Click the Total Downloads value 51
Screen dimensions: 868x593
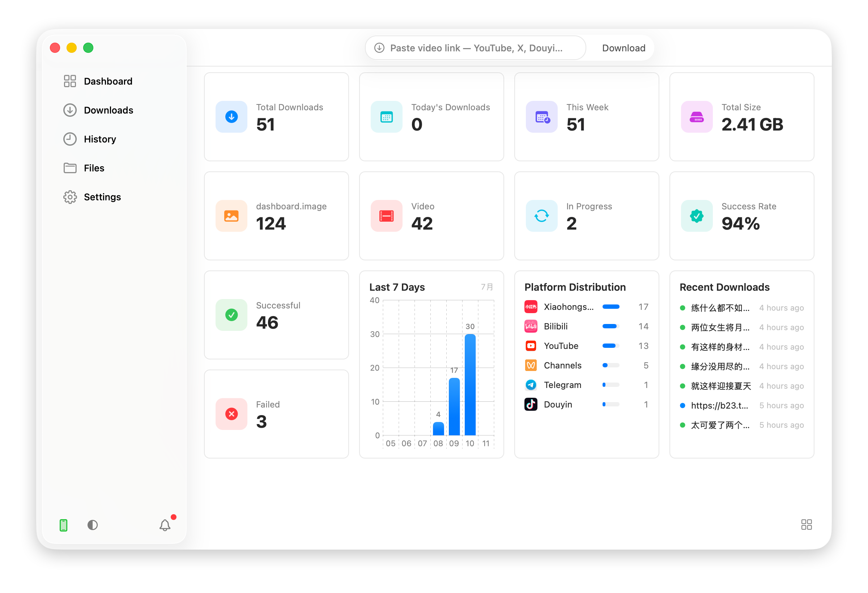click(265, 124)
